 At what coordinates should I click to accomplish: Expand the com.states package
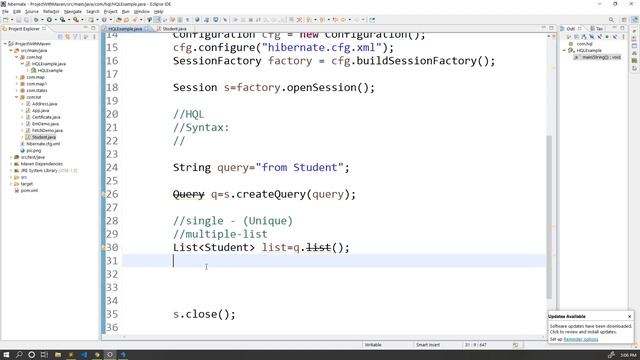pyautogui.click(x=17, y=91)
